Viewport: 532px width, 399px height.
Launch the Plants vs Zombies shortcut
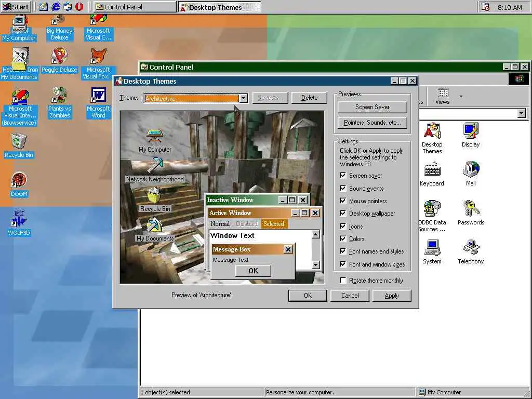coord(59,103)
